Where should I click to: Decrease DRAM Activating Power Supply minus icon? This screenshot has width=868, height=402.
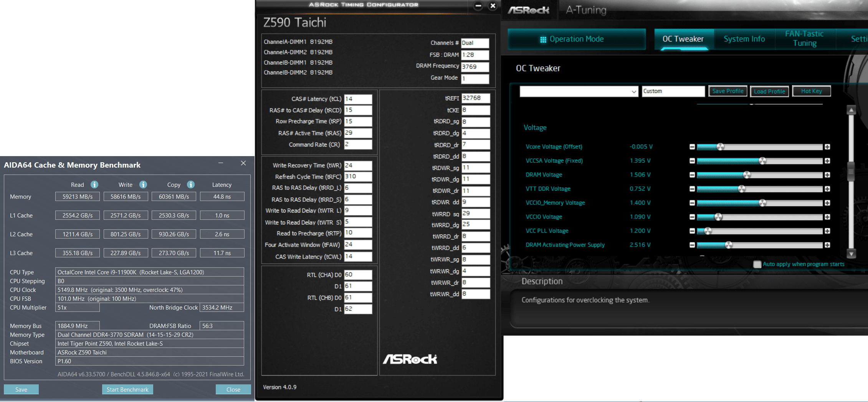pos(692,245)
